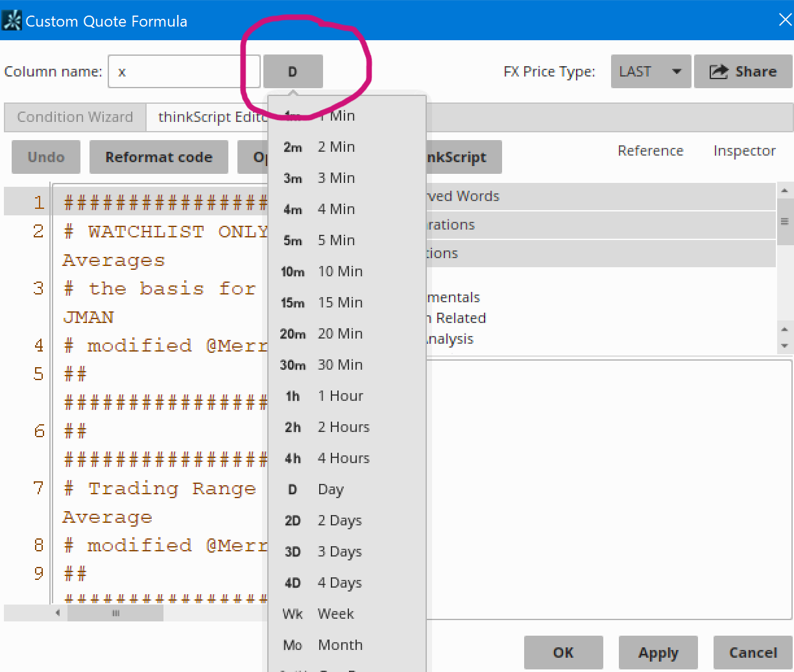Viewport: 794px width, 672px height.
Task: Click the Apply button
Action: coord(658,653)
